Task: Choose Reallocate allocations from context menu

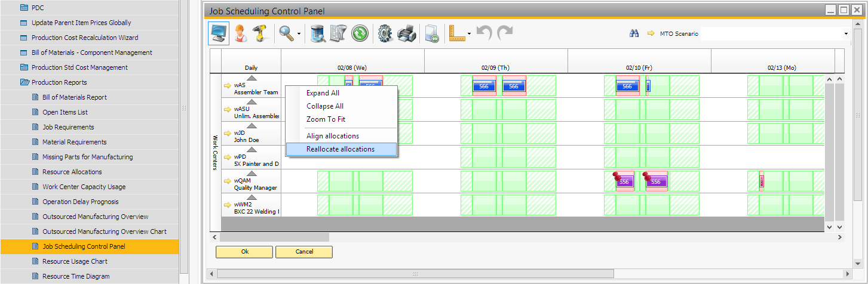Action: (341, 149)
